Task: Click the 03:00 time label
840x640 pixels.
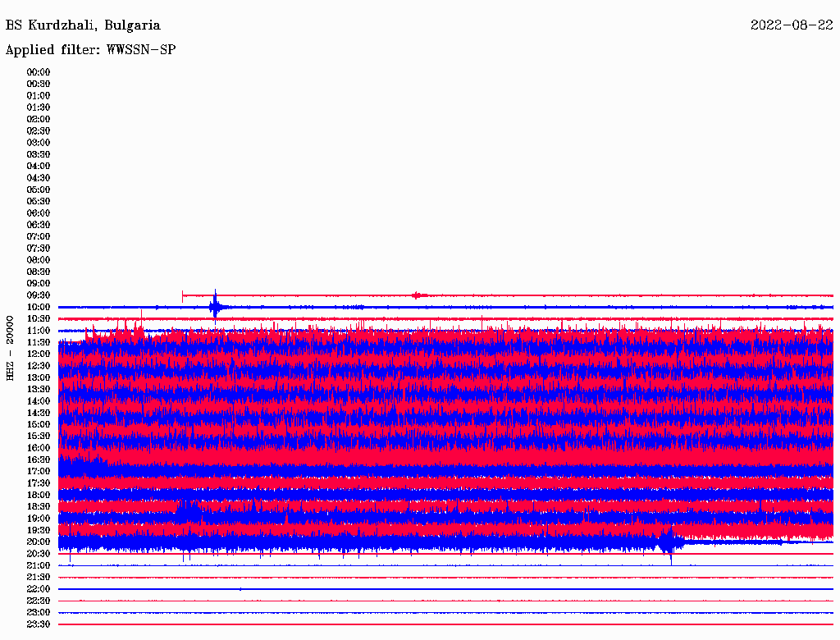Action: [39, 143]
